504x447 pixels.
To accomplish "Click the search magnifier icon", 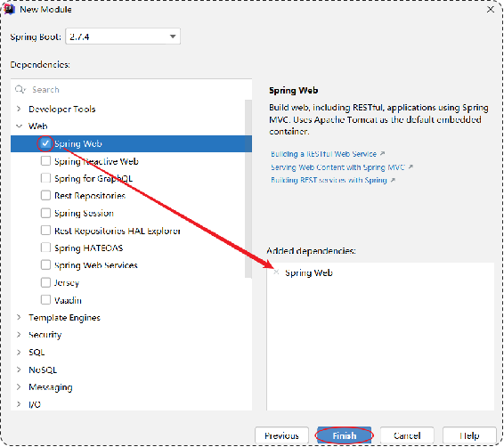I will click(20, 89).
